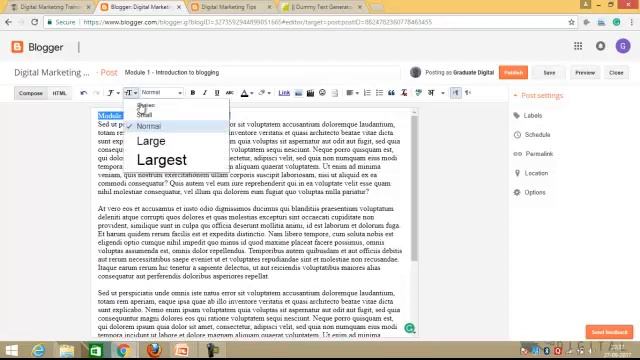Apply bullet list formatting
This screenshot has height=360, width=640.
(379, 93)
